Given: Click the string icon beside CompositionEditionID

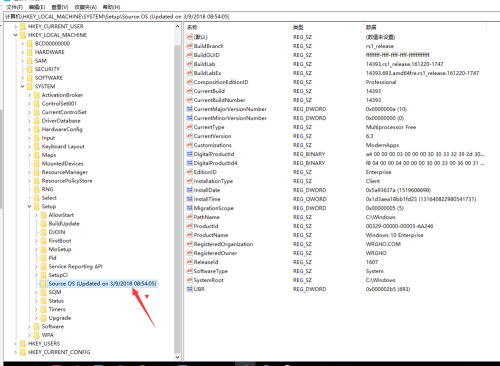Looking at the screenshot, I should [190, 82].
